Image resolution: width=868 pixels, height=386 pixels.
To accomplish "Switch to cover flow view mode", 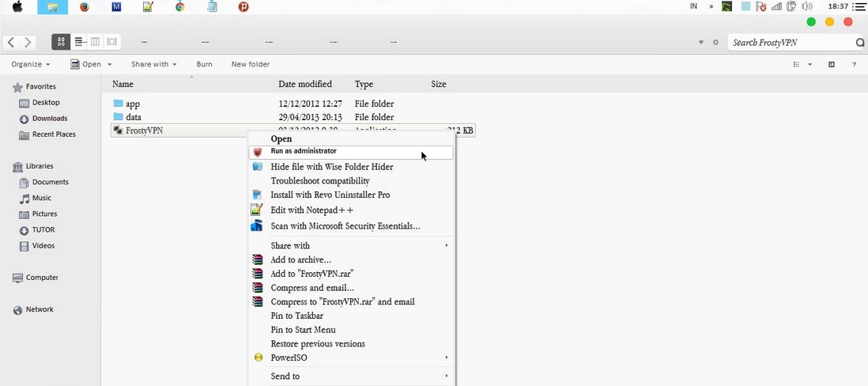I will (x=111, y=42).
